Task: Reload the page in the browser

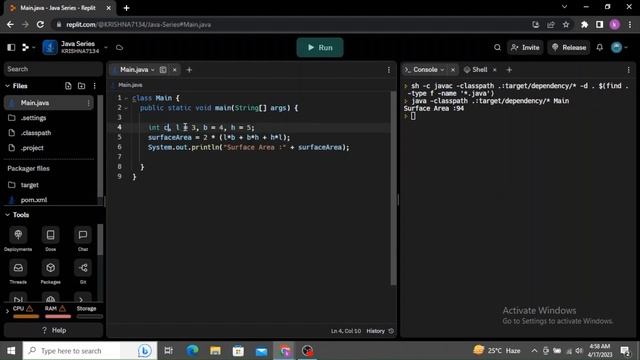Action: pos(40,24)
